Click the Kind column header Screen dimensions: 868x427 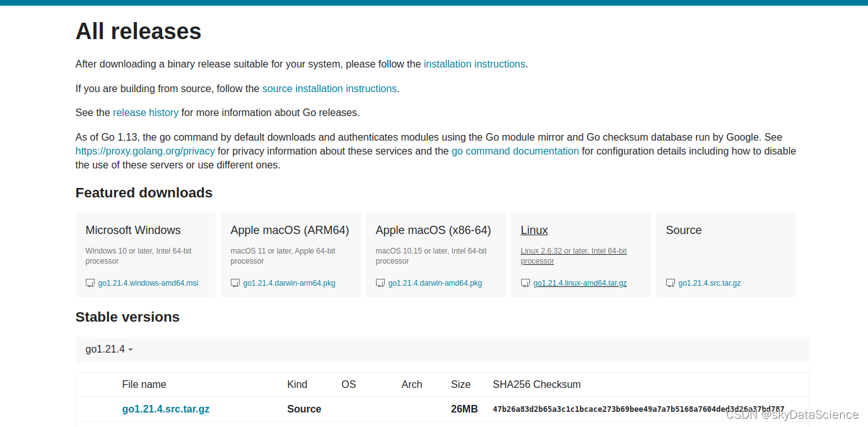pos(297,384)
